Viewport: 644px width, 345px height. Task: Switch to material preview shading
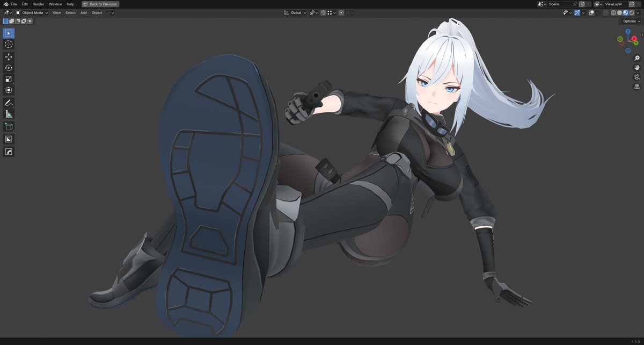[626, 12]
